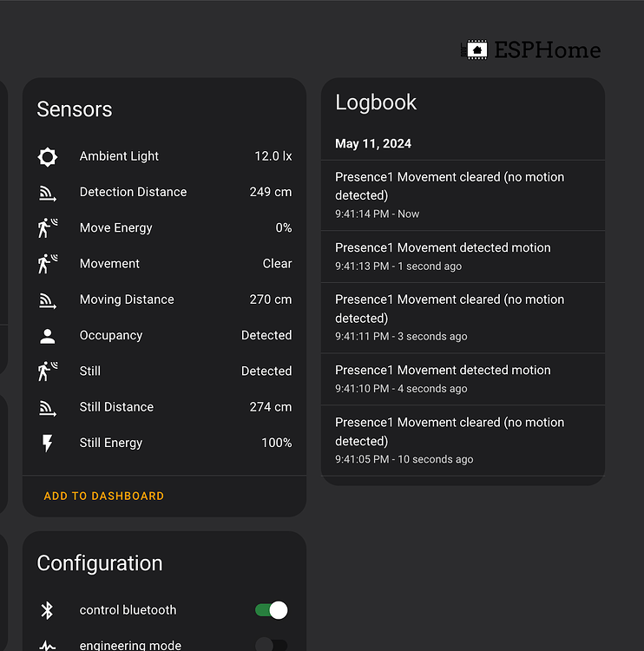Open the Moving Distance 270 cm row
This screenshot has width=644, height=651.
(x=164, y=299)
